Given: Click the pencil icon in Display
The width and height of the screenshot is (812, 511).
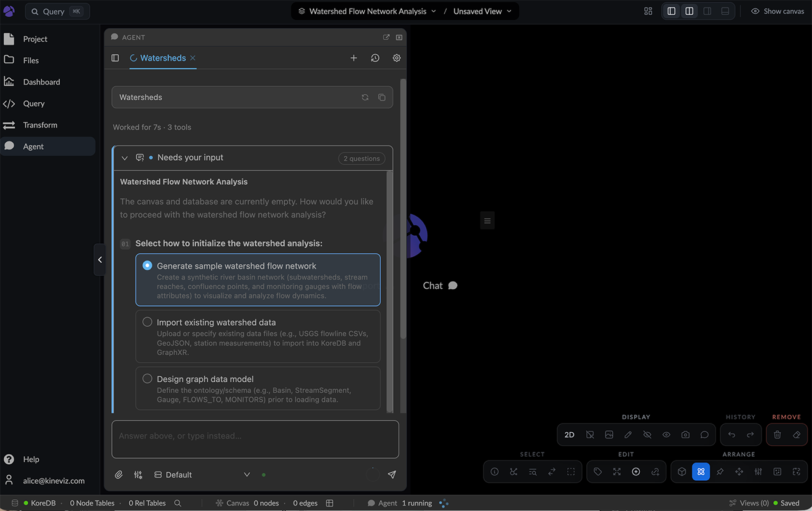Looking at the screenshot, I should coord(628,435).
